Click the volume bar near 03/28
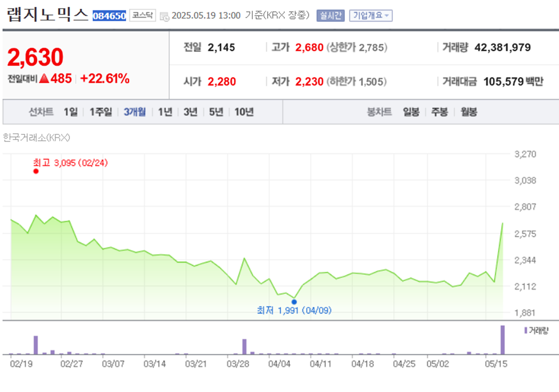559x392 pixels. click(244, 347)
